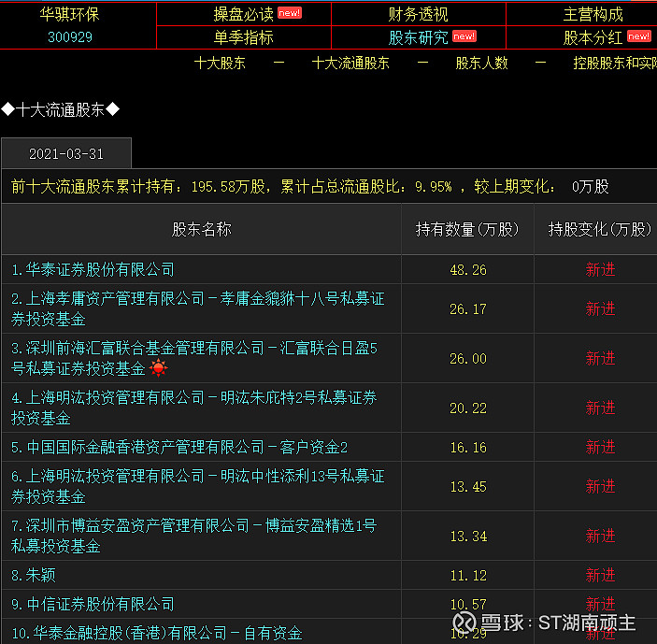This screenshot has width=657, height=644.
Task: Open shareholder 中国国际金融香港资产管理 客户资金2
Action: click(x=179, y=447)
